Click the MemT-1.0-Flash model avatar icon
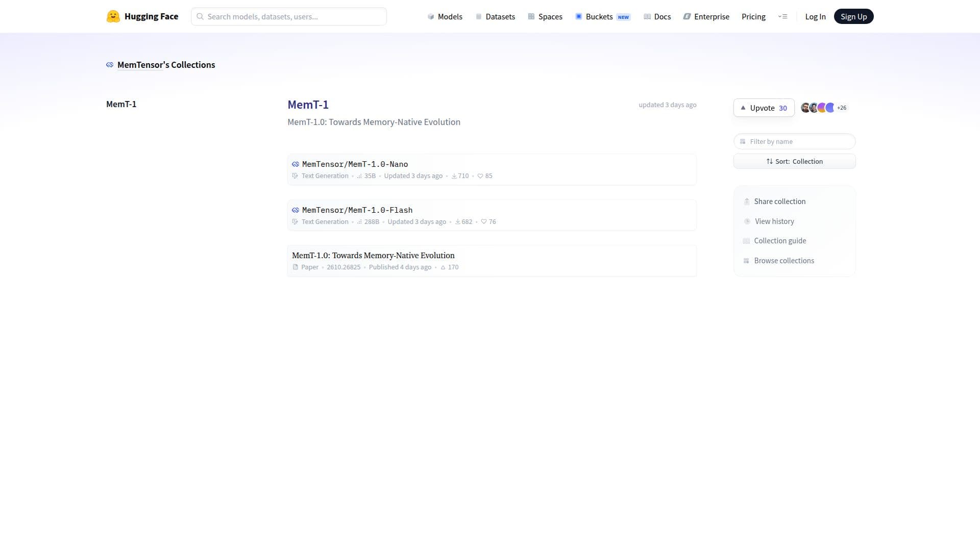 (296, 210)
